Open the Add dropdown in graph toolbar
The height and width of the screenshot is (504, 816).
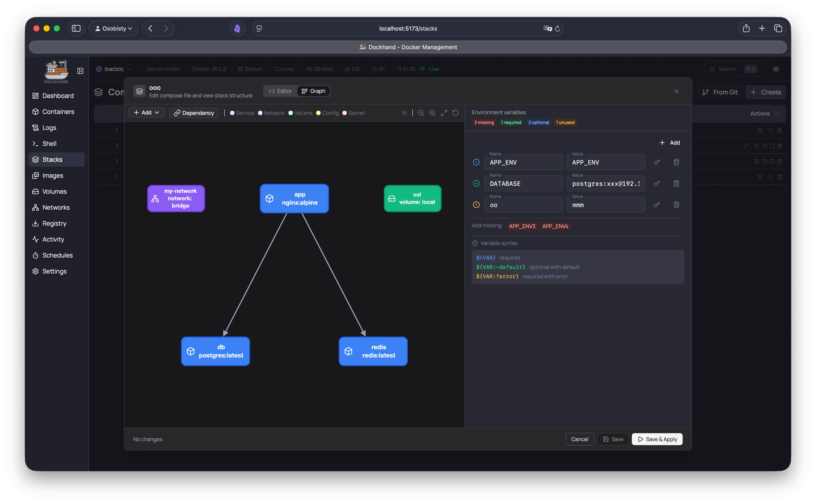pos(146,113)
